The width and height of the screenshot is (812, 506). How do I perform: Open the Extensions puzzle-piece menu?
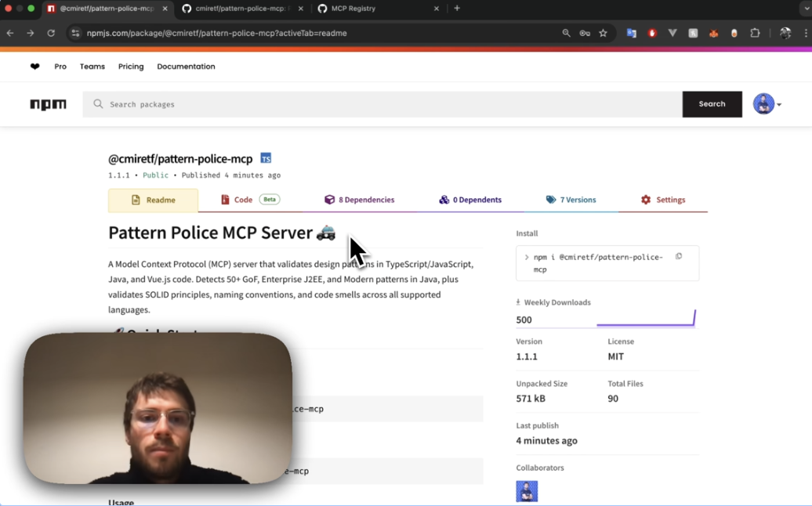[x=755, y=33]
